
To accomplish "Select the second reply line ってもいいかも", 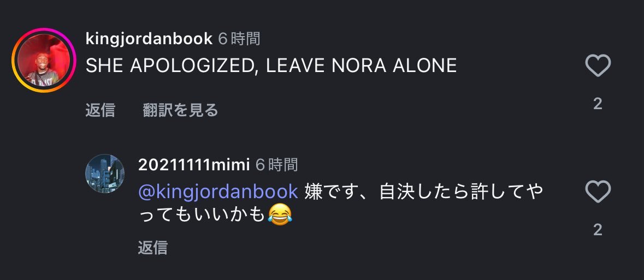I will (202, 215).
